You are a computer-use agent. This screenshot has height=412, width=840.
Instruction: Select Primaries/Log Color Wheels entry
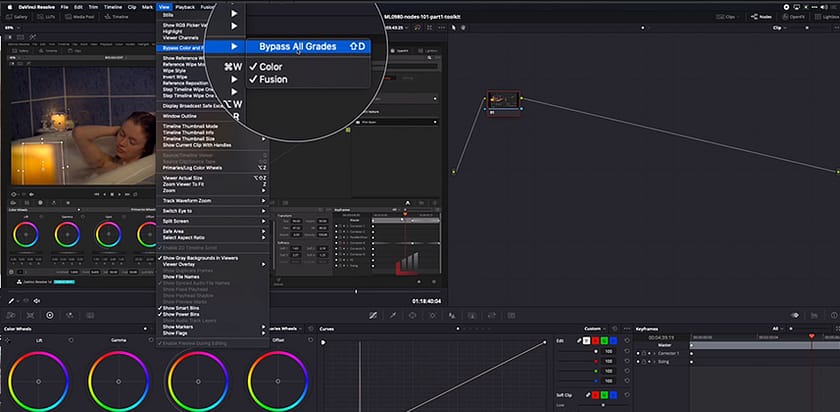pos(212,168)
